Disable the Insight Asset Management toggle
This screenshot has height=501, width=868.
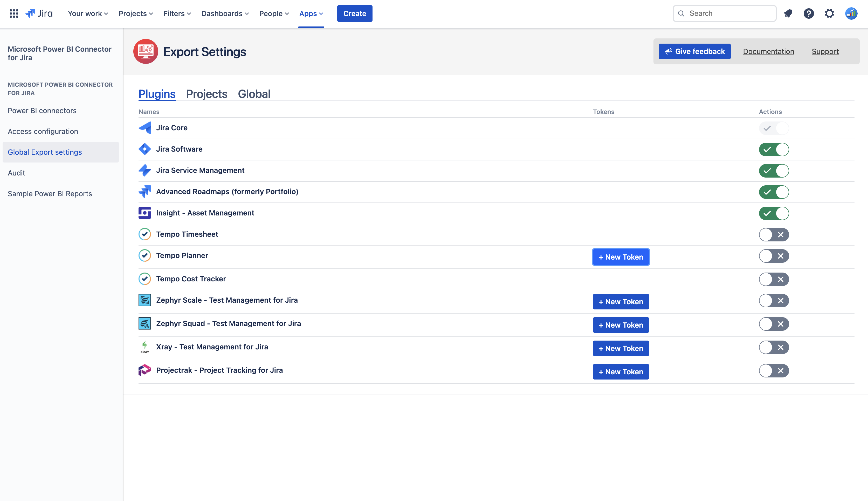pyautogui.click(x=774, y=214)
